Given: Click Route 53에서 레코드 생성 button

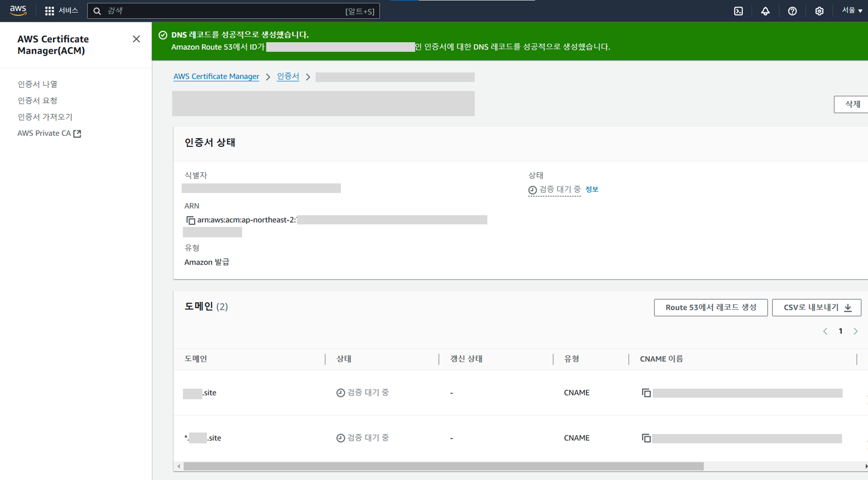Looking at the screenshot, I should (711, 307).
